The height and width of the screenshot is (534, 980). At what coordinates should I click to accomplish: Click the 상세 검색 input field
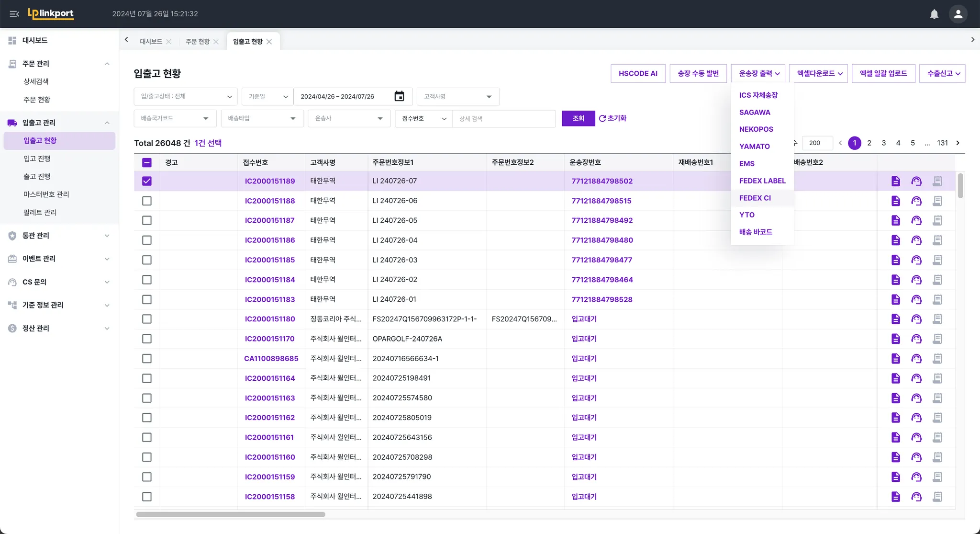pos(503,119)
